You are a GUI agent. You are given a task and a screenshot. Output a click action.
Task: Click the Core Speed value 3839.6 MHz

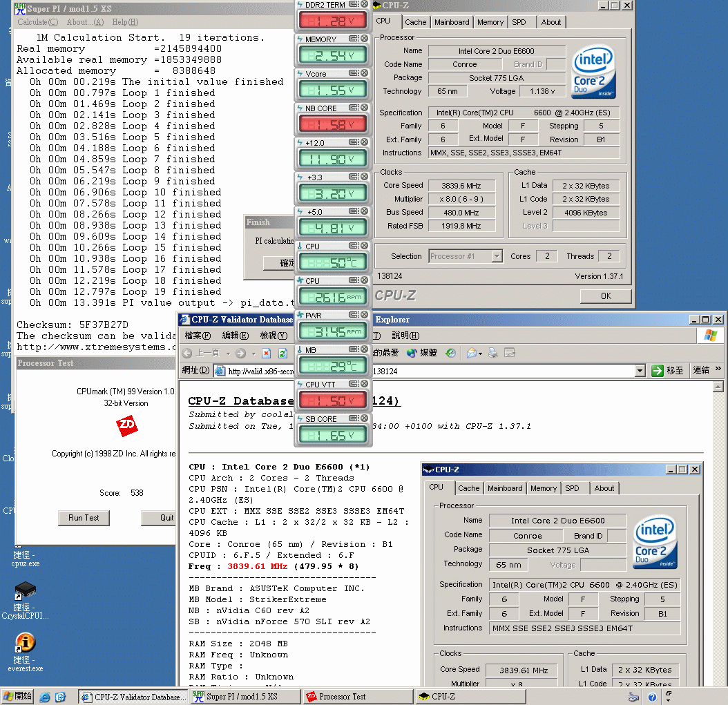(461, 186)
